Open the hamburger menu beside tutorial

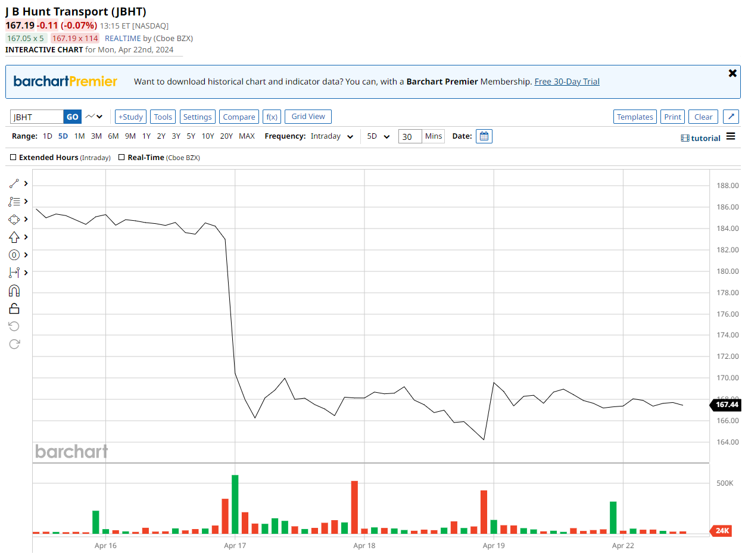tap(731, 136)
